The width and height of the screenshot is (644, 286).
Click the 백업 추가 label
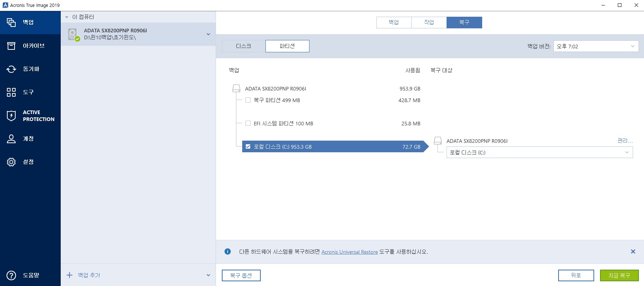pos(89,275)
